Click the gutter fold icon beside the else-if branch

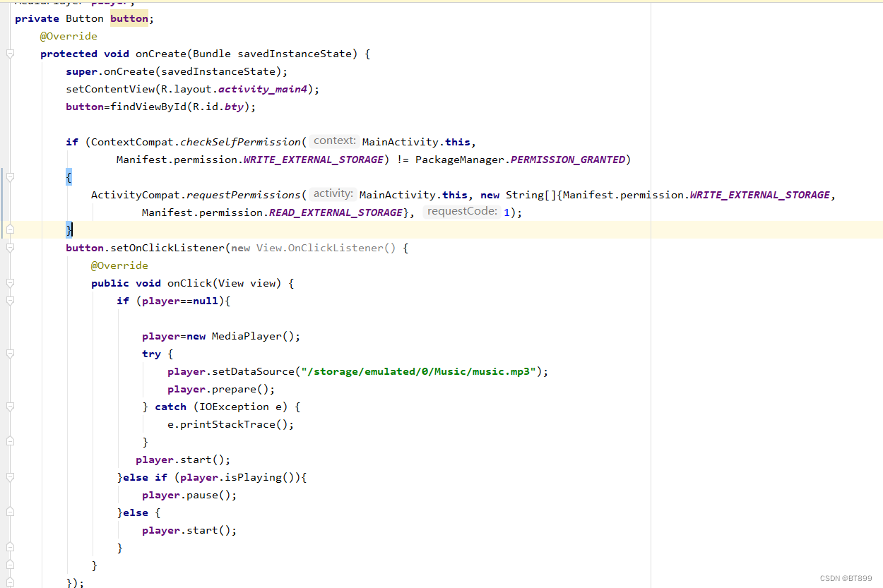[x=10, y=476]
